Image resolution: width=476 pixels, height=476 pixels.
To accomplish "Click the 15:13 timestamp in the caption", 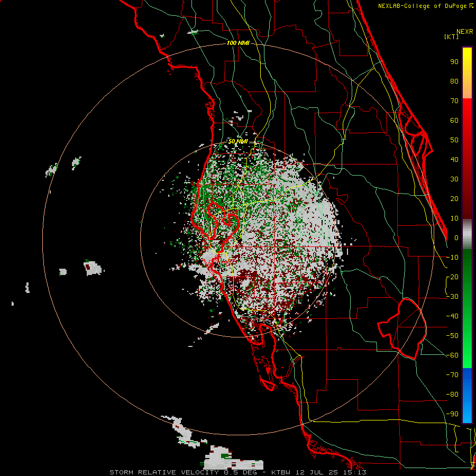I will point(354,472).
